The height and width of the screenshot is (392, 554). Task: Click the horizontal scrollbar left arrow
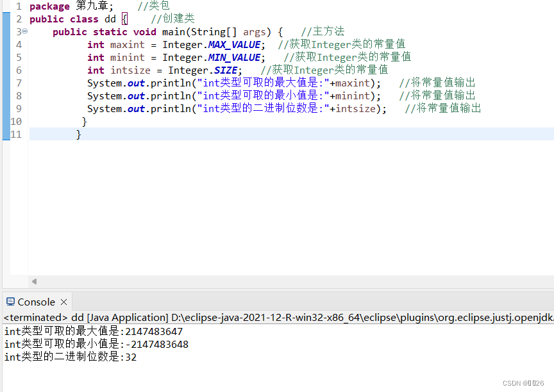34,281
